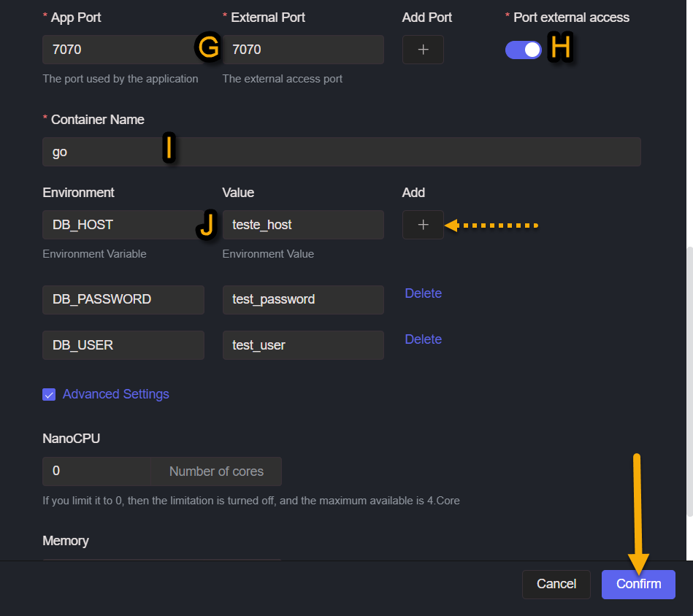Click the 'Container Name' label
The width and height of the screenshot is (693, 616).
pos(98,120)
